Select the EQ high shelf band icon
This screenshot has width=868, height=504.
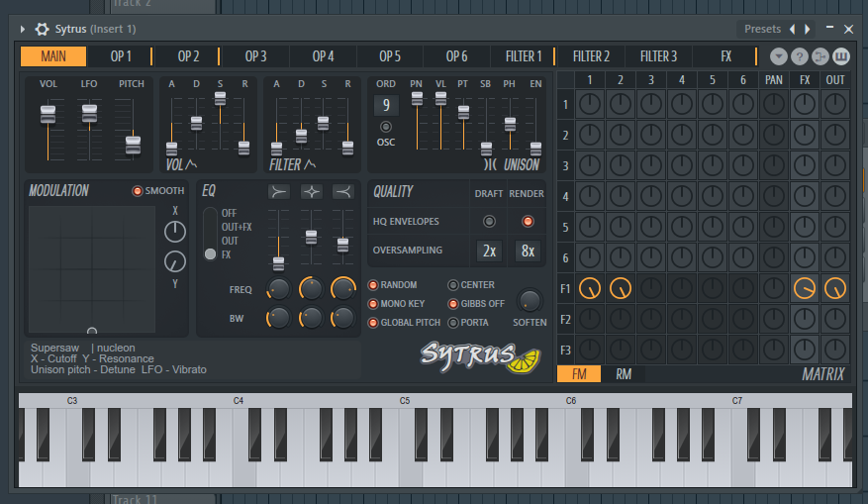(343, 192)
